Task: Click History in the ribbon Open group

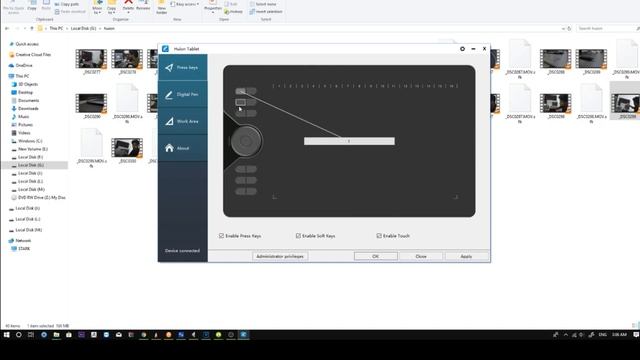Action: 233,12
